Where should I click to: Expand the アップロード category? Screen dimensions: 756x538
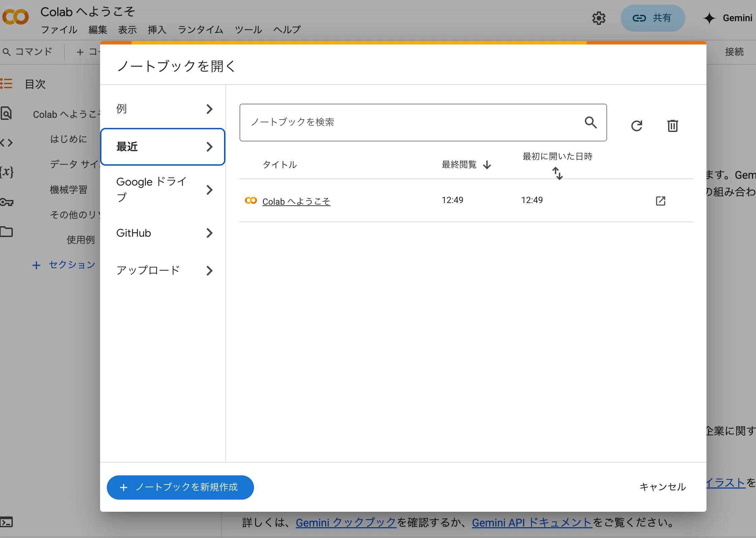click(x=163, y=270)
